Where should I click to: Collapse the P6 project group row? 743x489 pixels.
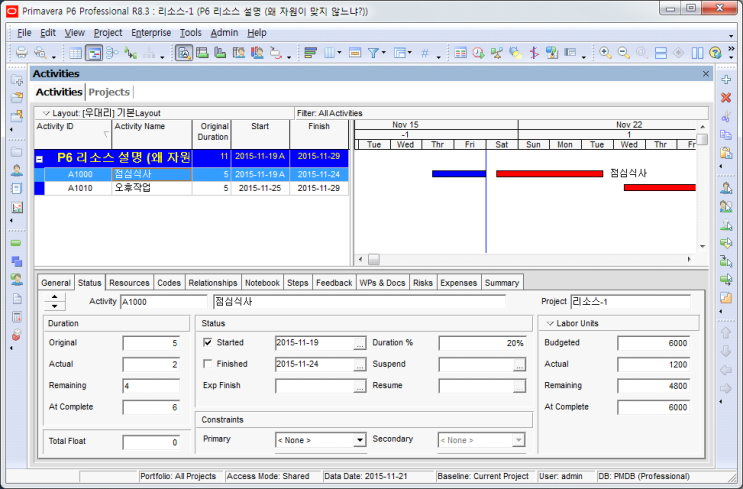click(39, 159)
